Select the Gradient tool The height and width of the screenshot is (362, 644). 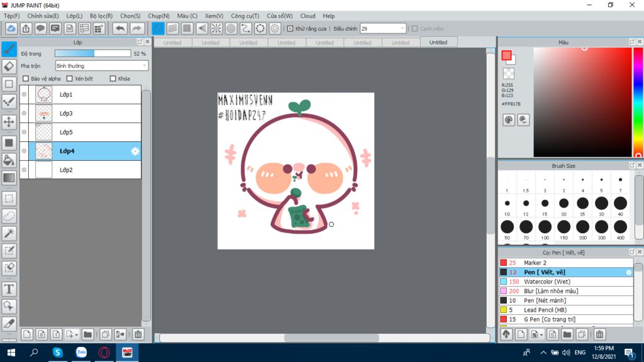pyautogui.click(x=9, y=178)
